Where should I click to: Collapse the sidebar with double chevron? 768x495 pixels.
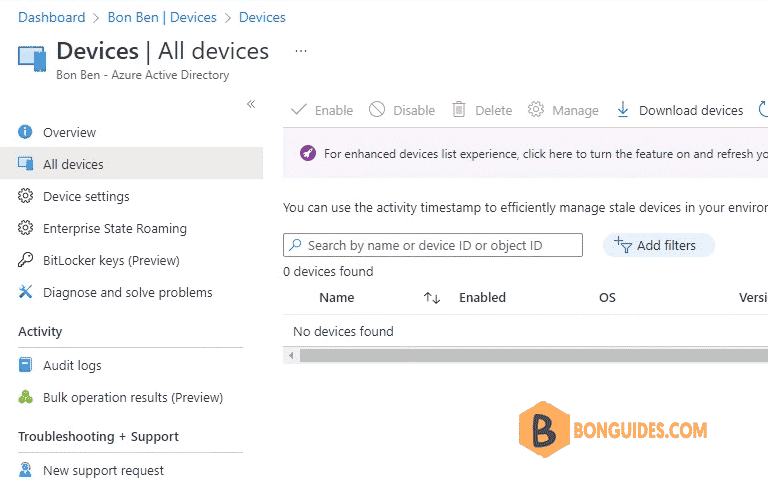(x=251, y=104)
